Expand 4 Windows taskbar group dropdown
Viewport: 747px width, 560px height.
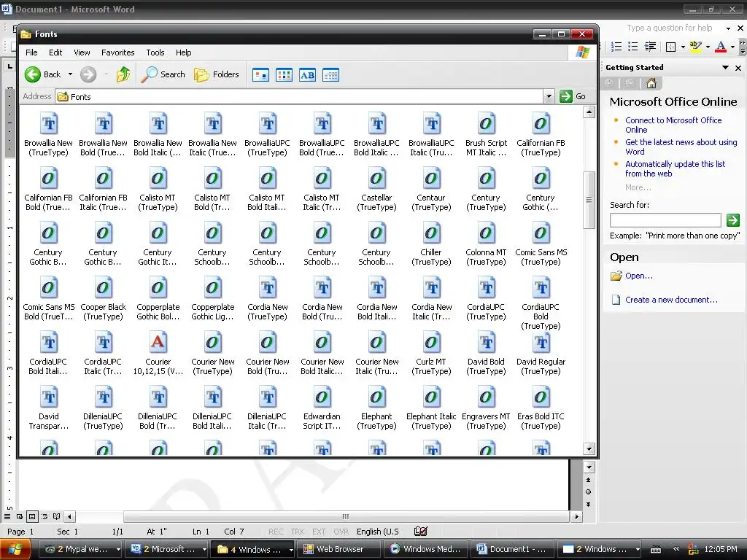point(291,549)
